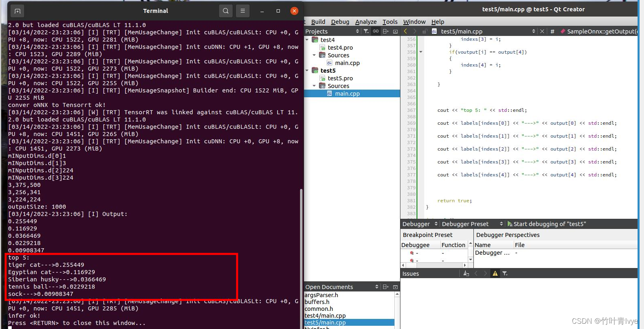Image resolution: width=644 pixels, height=329 pixels.
Task: Open buffers.h from Open Documents
Action: point(317,302)
